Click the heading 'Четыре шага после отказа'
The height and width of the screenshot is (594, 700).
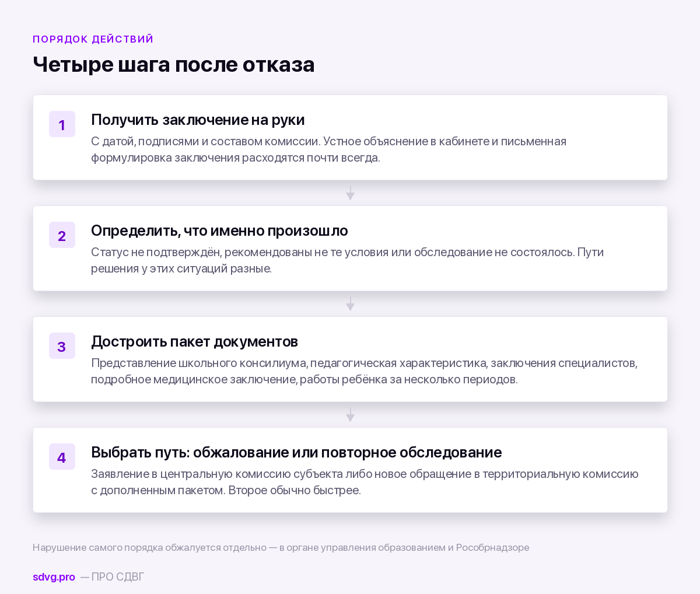(x=174, y=64)
